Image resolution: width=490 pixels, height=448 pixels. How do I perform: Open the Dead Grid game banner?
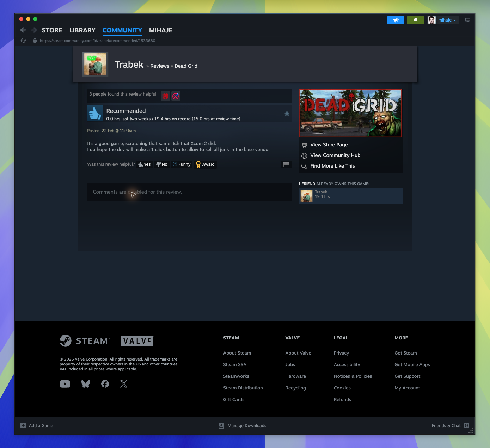(350, 113)
